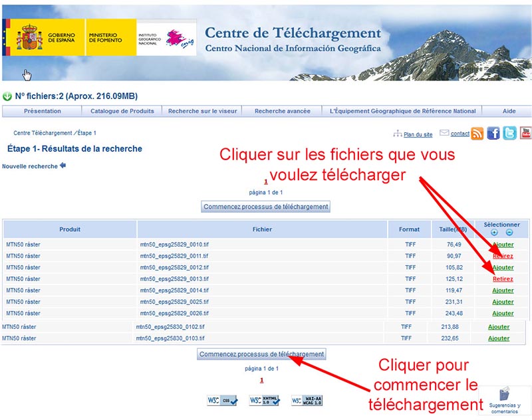Go to Recherche avancée menu item

point(282,111)
